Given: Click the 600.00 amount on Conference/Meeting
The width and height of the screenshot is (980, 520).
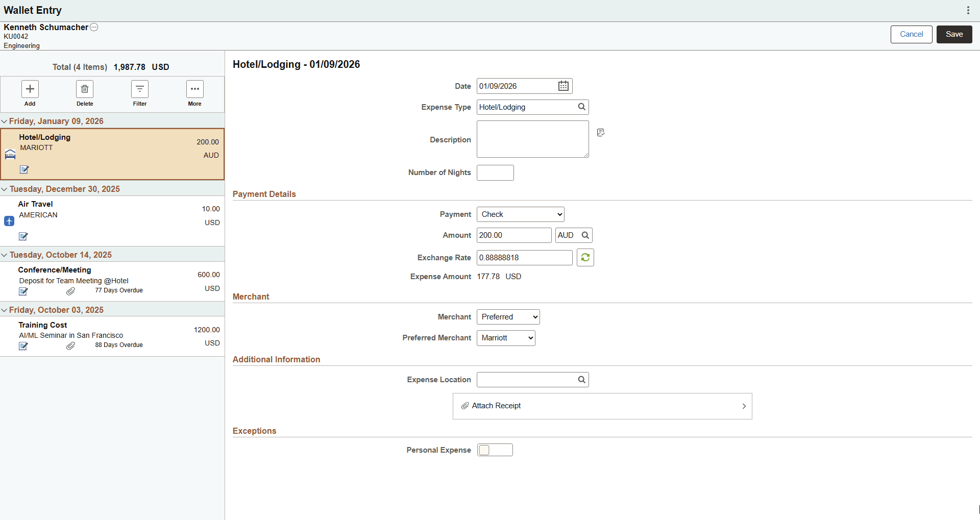Looking at the screenshot, I should tap(209, 275).
